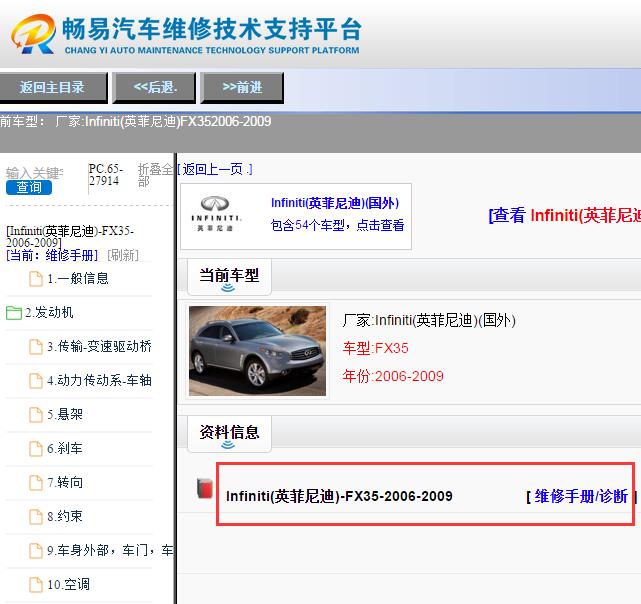Click the FX35 car photo thumbnail
This screenshot has width=641, height=604.
tap(257, 351)
